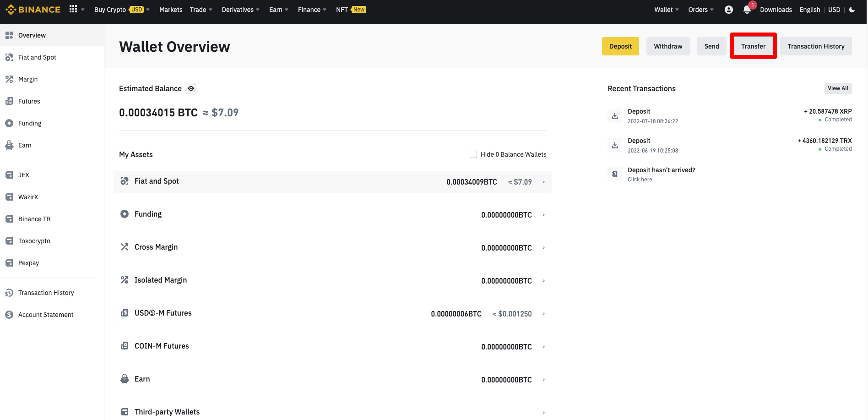Select USD currency in top bar
Screen dimensions: 868x420
(834, 10)
